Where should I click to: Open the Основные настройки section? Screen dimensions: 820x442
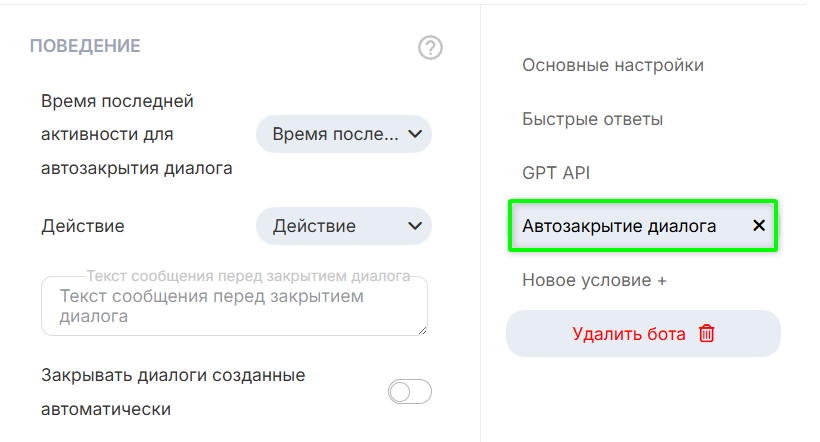[613, 65]
